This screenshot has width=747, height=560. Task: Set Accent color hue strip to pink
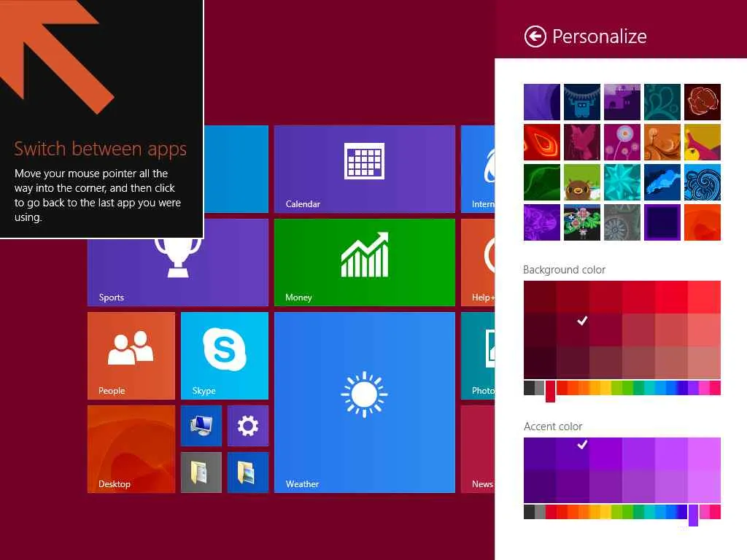point(715,512)
